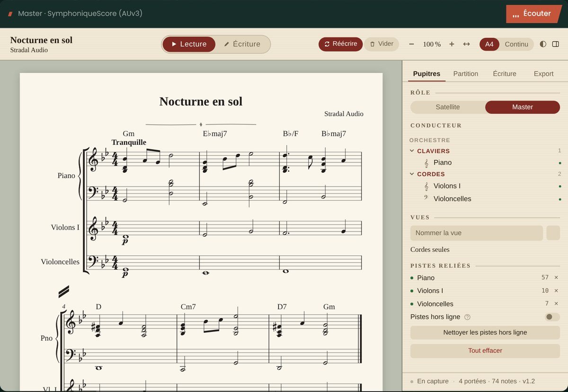The image size is (568, 392).
Task: Click the Stradal Audio composer credit on the page
Action: [344, 114]
